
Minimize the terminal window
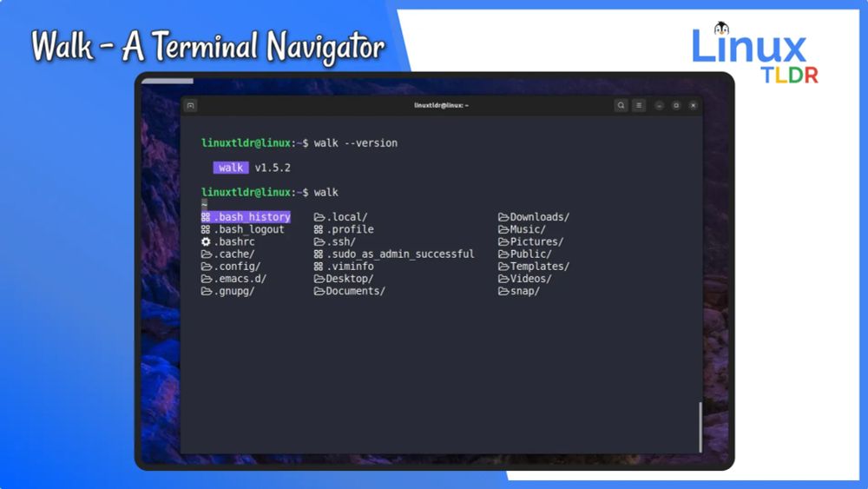(x=659, y=105)
